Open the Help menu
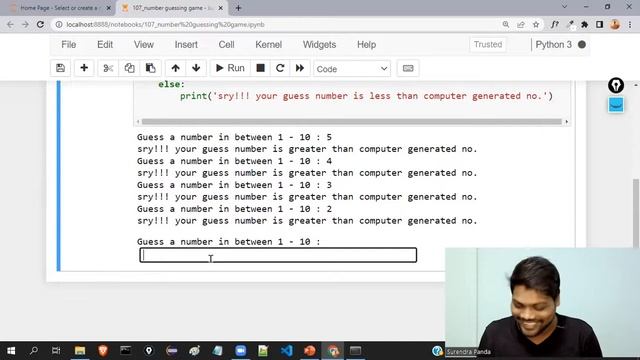The image size is (640, 360). [367, 44]
